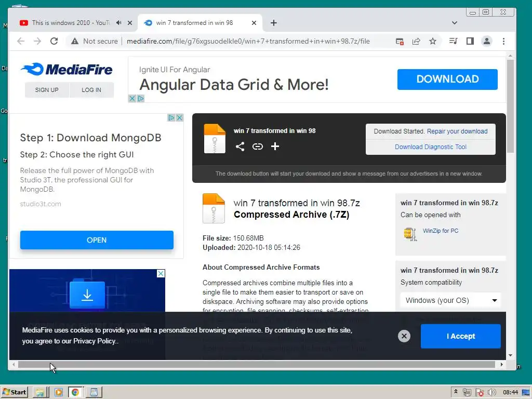Mute the YouTube tab audio speaker icon
Image resolution: width=532 pixels, height=399 pixels.
pos(118,23)
